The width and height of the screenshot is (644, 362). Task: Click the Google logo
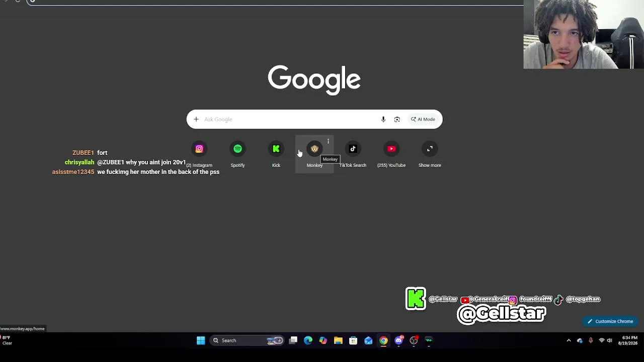coord(314,79)
